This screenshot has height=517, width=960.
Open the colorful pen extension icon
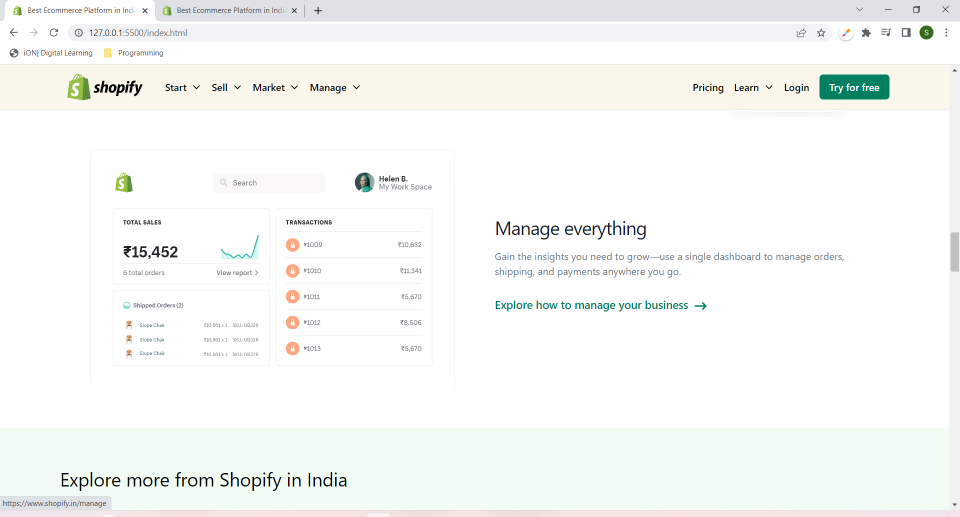(x=846, y=32)
